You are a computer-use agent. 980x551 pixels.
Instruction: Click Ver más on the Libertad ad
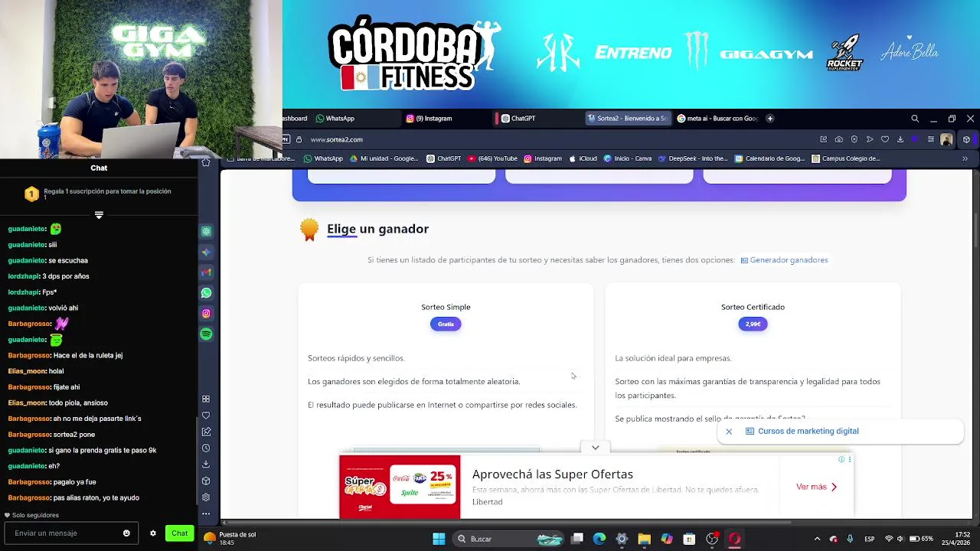coord(816,487)
